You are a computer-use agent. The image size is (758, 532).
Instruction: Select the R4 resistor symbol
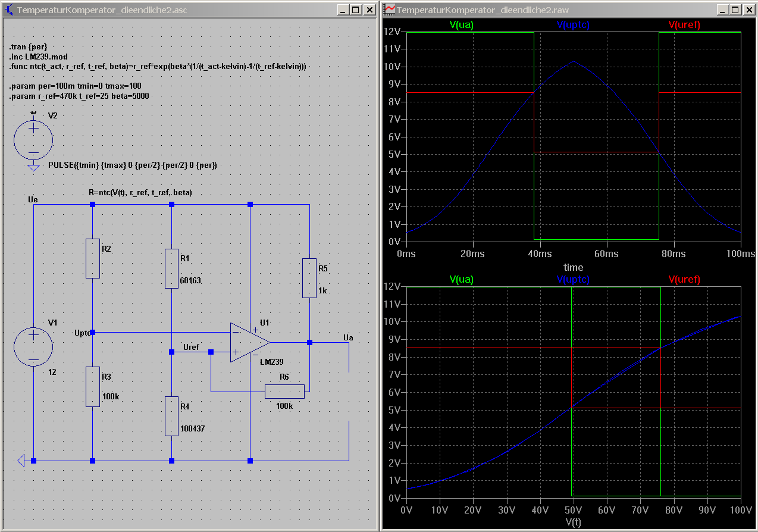tap(171, 416)
